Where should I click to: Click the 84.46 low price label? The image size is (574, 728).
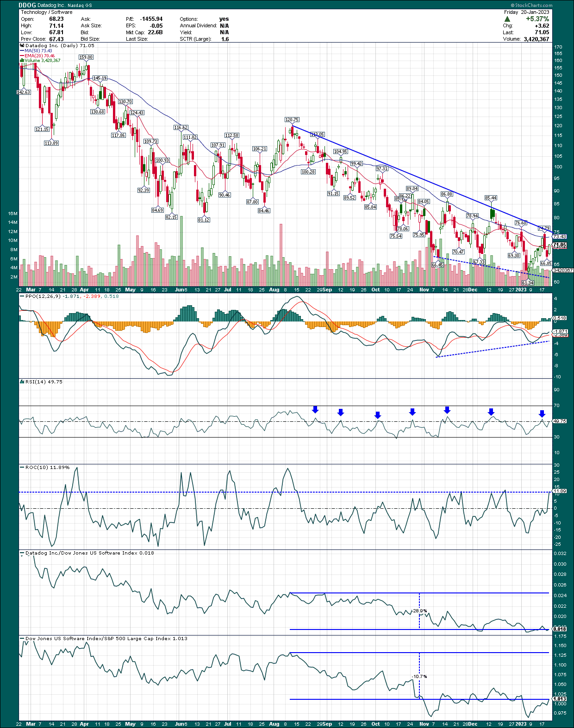point(264,211)
